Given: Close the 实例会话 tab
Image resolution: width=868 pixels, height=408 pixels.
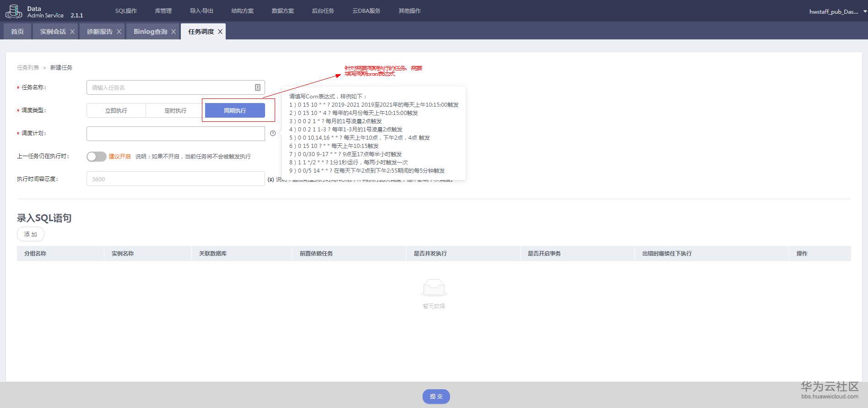Looking at the screenshot, I should click(x=72, y=32).
